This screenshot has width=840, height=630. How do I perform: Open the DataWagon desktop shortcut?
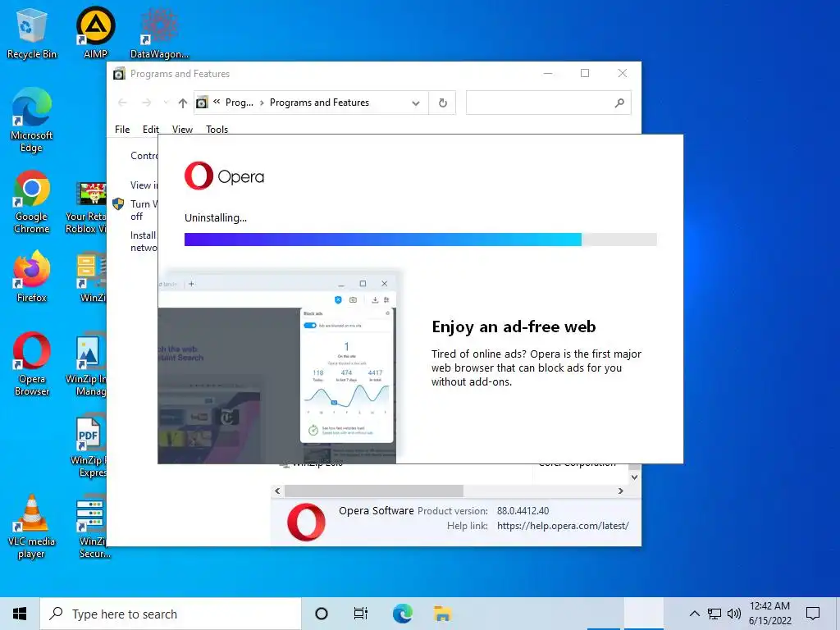tap(159, 32)
